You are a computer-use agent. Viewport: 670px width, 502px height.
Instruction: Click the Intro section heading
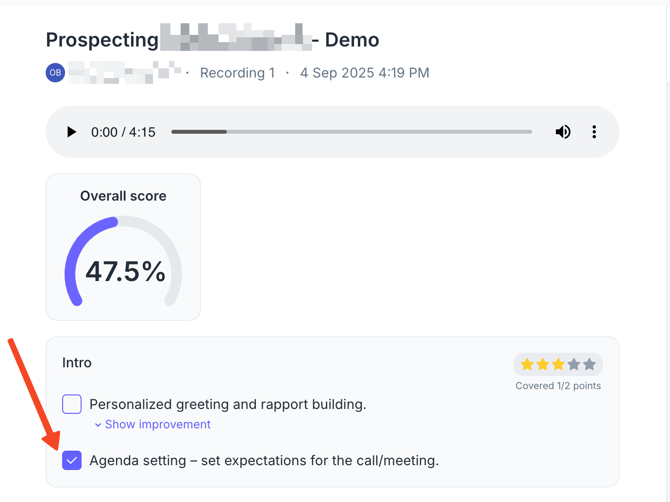coord(77,363)
